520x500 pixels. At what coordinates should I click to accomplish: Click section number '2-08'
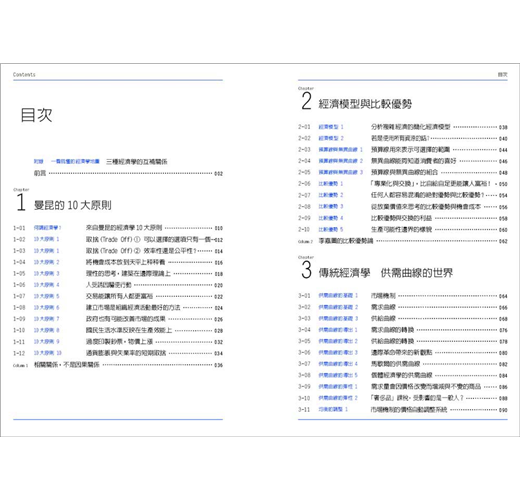pos(304,206)
